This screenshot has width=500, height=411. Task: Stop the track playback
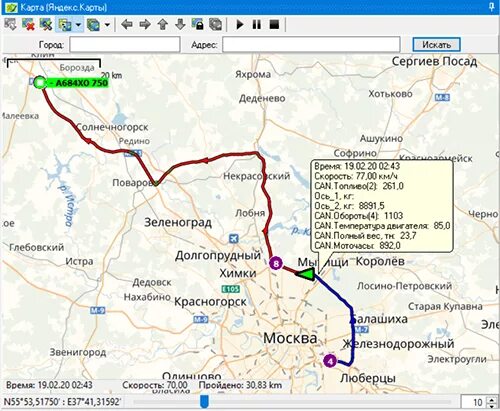274,24
